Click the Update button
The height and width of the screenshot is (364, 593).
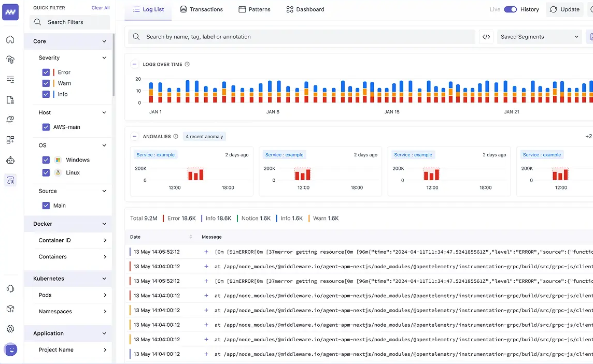point(564,9)
